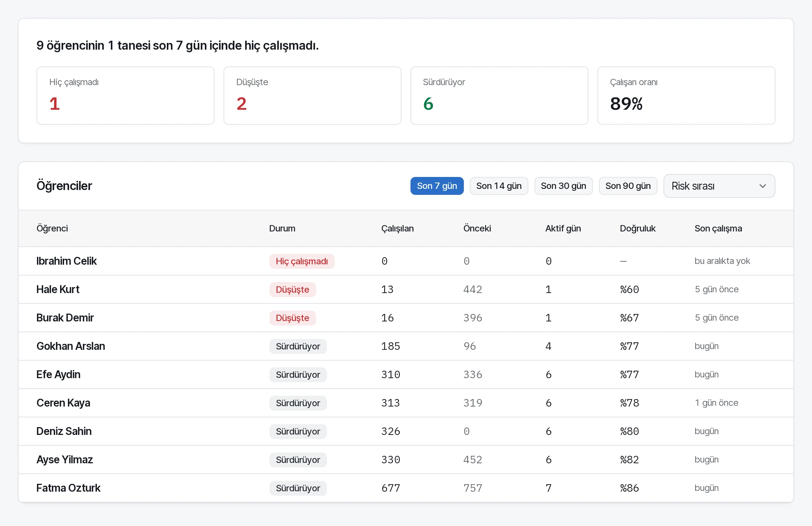The image size is (812, 526).
Task: Switch to Son 14 gün range
Action: pos(499,186)
